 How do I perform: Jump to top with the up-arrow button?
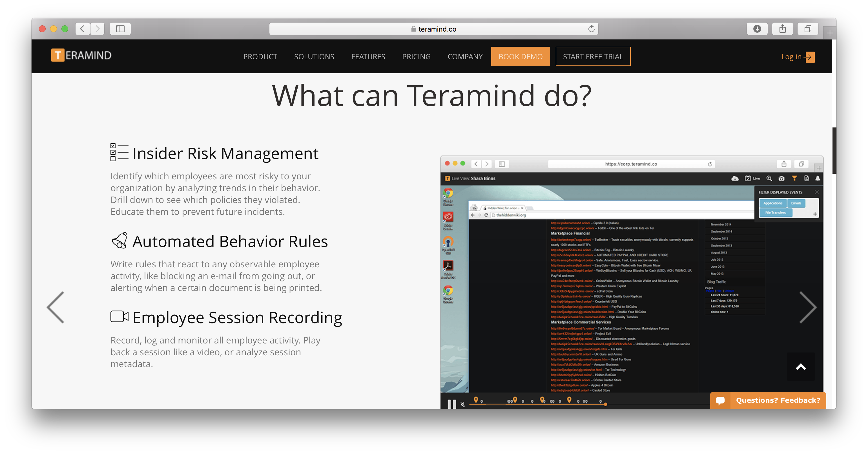pos(801,367)
